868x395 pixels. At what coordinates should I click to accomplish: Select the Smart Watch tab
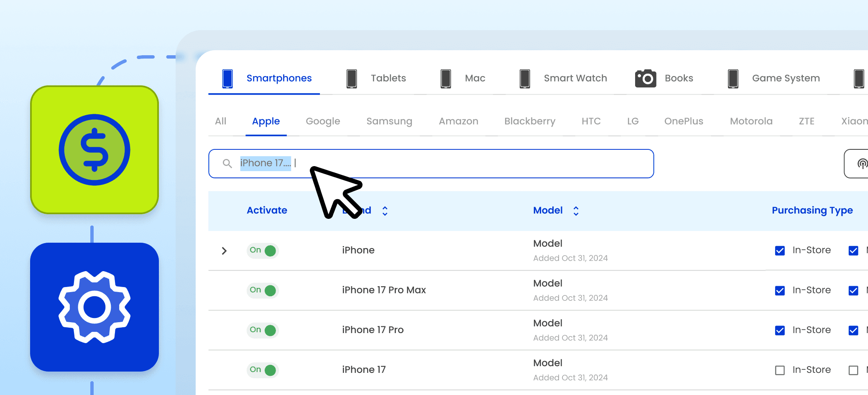[x=575, y=78]
